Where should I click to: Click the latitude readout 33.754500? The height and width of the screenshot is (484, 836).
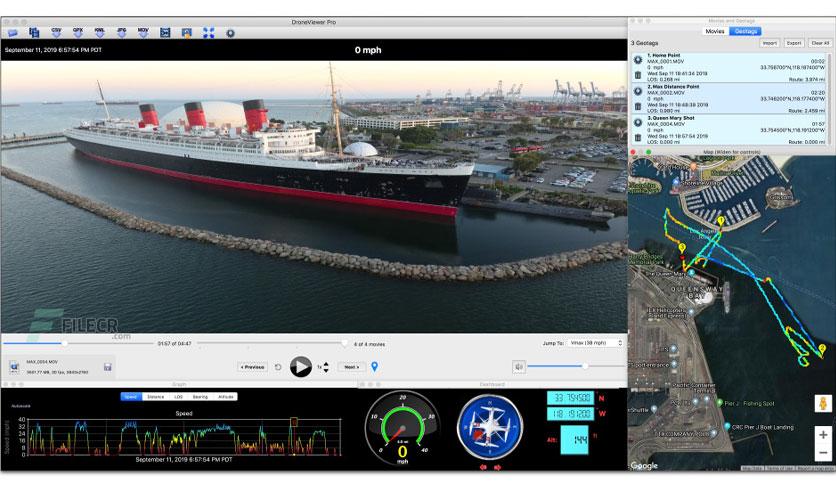click(570, 398)
